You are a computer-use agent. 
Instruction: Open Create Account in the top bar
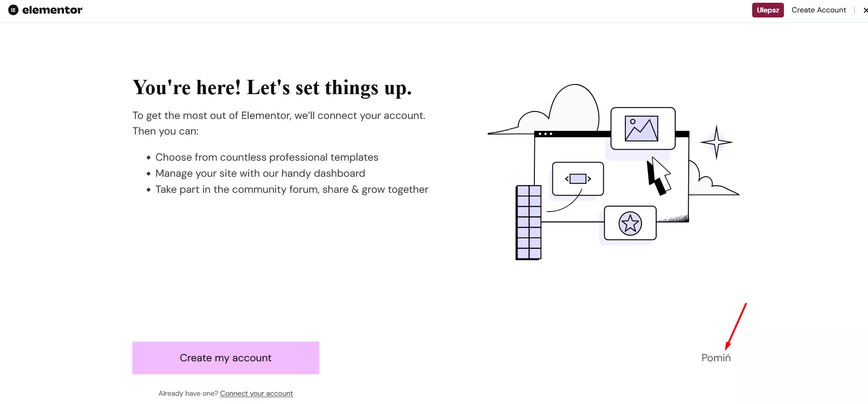[818, 10]
